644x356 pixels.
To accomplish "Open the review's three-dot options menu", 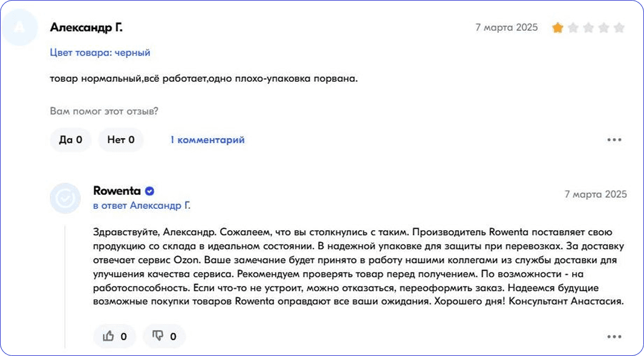I will (x=614, y=140).
